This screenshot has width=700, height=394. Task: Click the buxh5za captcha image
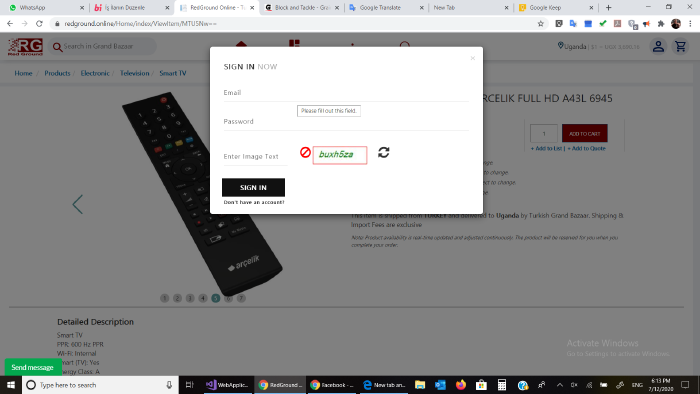(x=340, y=155)
